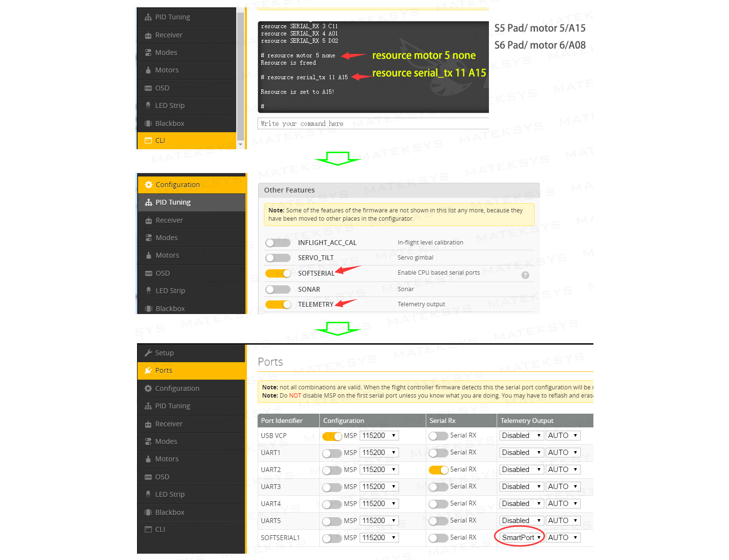729x560 pixels.
Task: Click LED Strip icon in top CLI screenshot sidebar
Action: 148,105
